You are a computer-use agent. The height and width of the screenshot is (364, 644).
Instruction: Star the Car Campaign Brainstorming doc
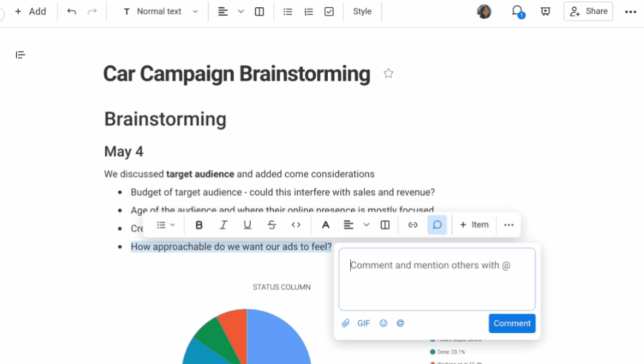coord(388,73)
